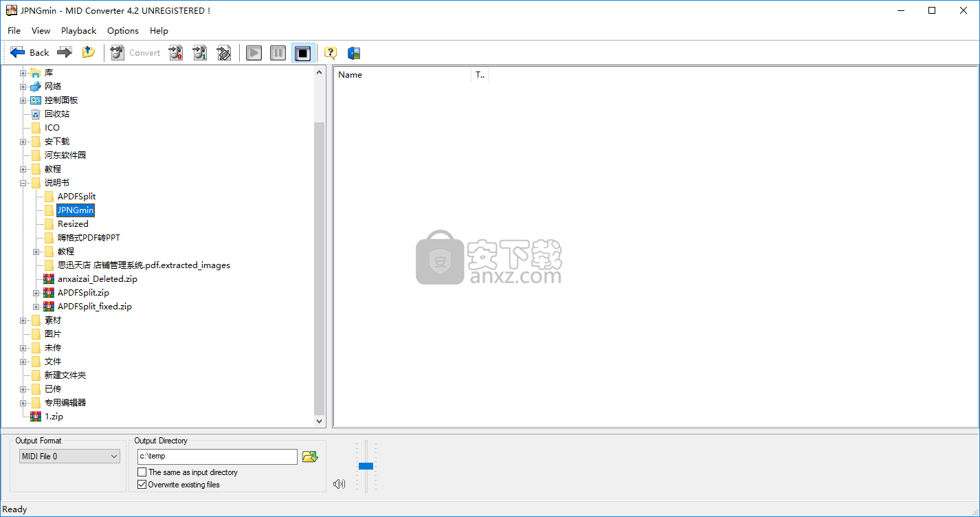Select the ICO folder

point(52,128)
